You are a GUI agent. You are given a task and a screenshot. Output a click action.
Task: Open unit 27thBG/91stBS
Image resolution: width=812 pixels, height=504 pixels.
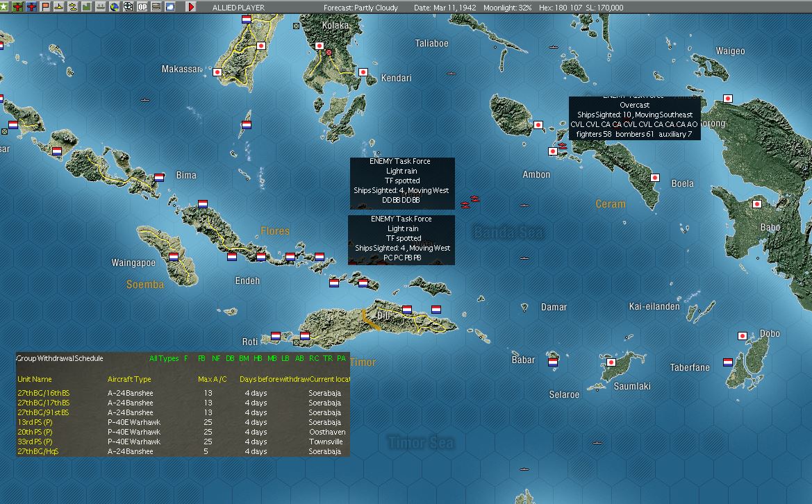[x=43, y=413]
